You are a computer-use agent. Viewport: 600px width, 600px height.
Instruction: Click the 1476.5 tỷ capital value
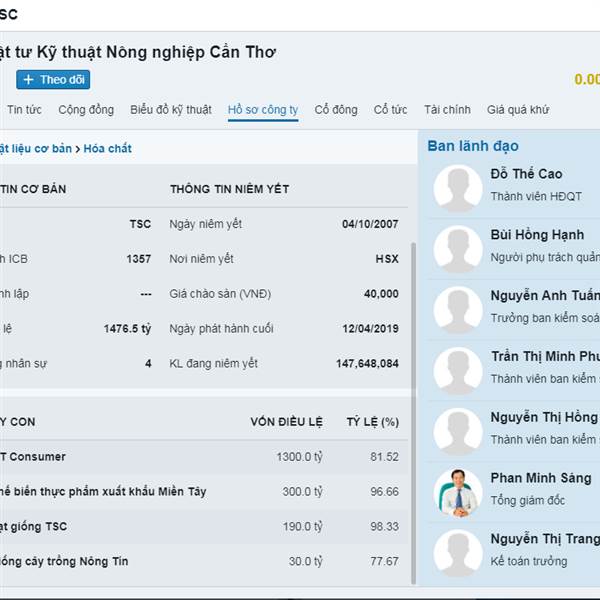tap(127, 329)
